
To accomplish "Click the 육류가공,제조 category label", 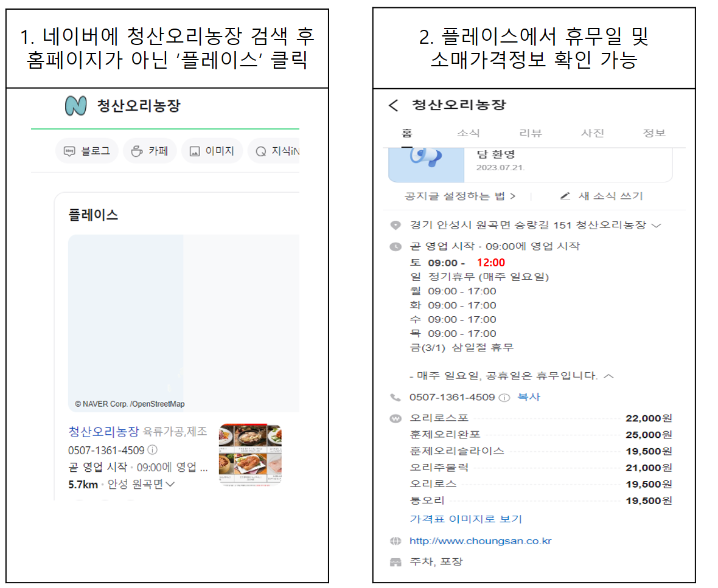I will click(x=175, y=432).
